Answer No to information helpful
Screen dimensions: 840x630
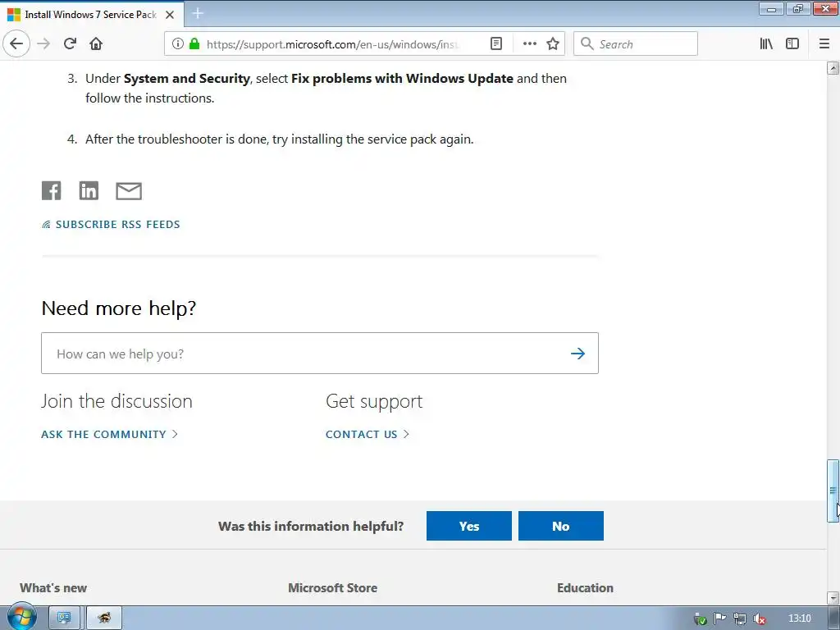[x=561, y=526]
